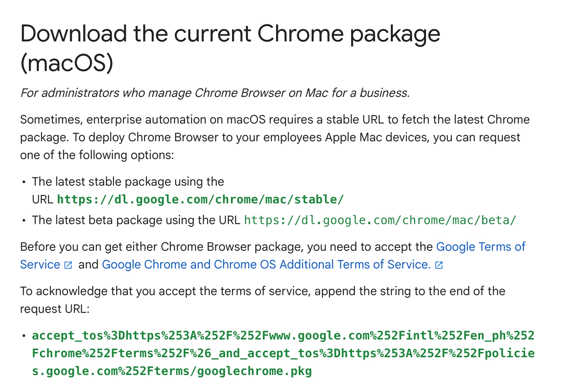Viewport: 564px width, 392px height.
Task: Click the italic line 'For administrators who manage Chrome Browser'
Action: tap(215, 92)
